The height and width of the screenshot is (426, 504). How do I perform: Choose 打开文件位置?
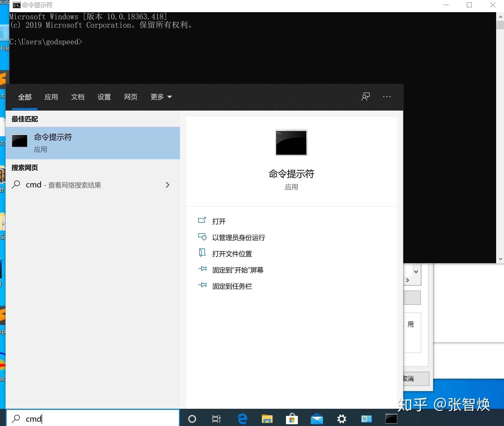click(x=232, y=254)
